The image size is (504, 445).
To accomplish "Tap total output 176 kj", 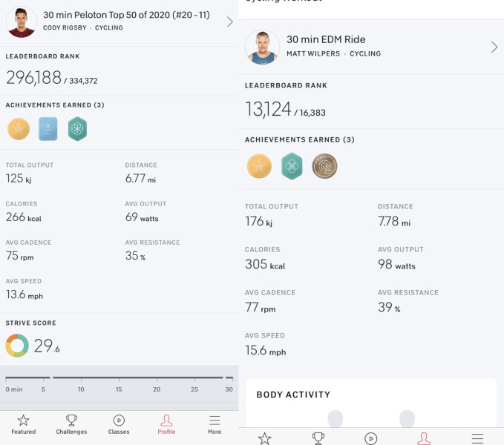I will coord(259,221).
